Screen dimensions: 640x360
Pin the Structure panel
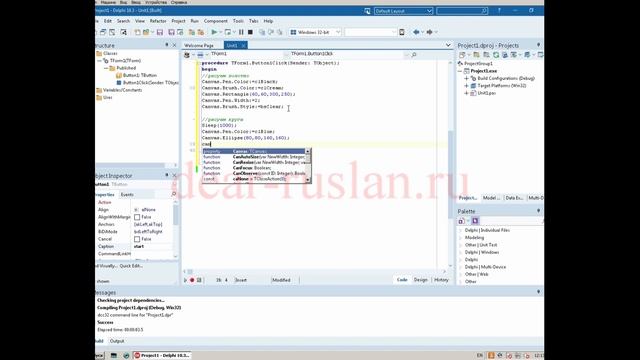point(167,45)
